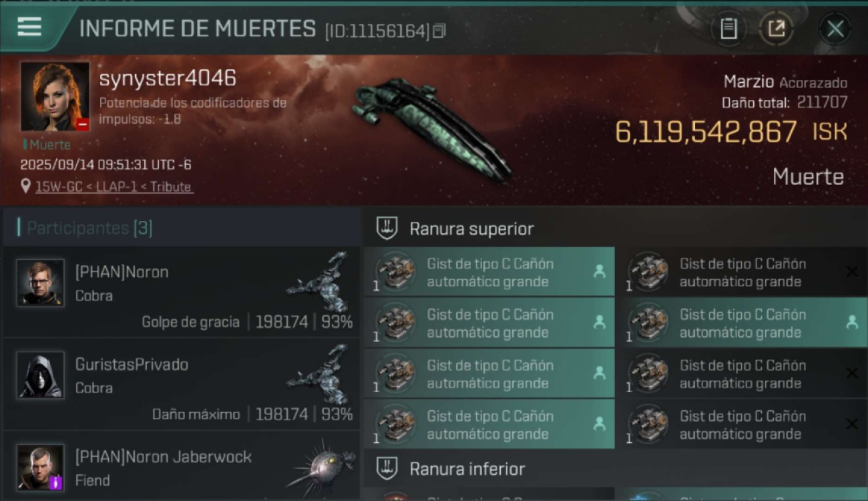Open synyster4046's portrait

pos(55,96)
